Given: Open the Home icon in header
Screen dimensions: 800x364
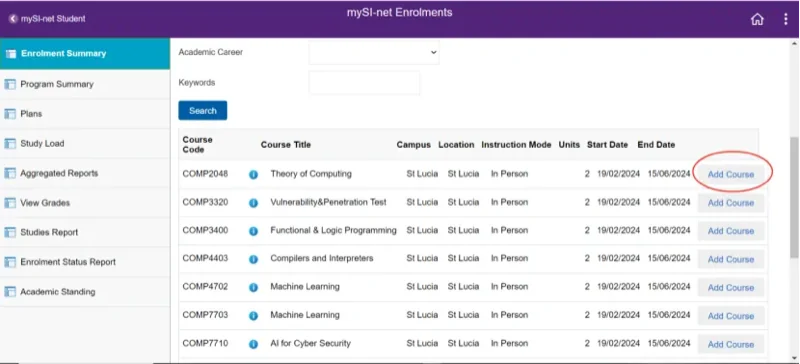Looking at the screenshot, I should click(757, 19).
